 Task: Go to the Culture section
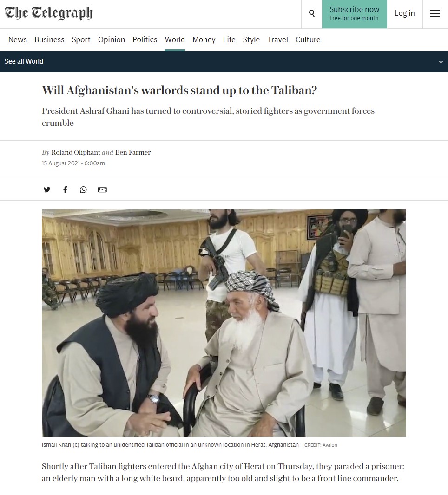click(x=308, y=40)
